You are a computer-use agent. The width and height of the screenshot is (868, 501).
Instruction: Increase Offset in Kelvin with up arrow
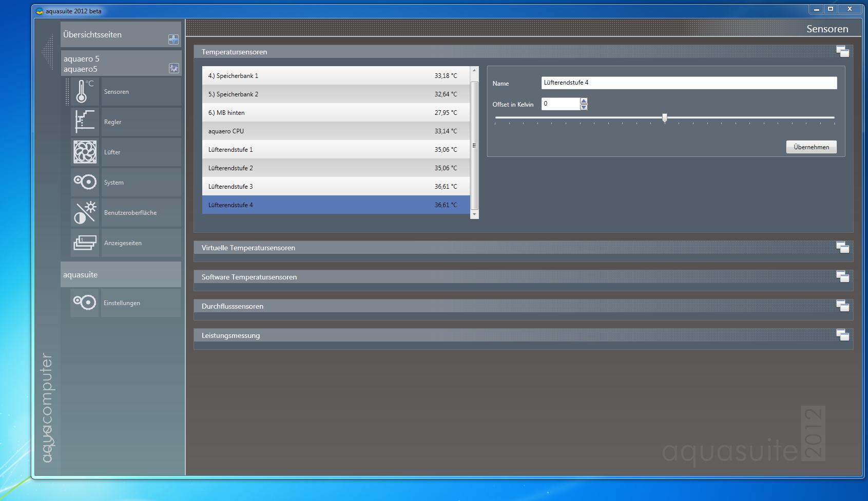tap(584, 101)
